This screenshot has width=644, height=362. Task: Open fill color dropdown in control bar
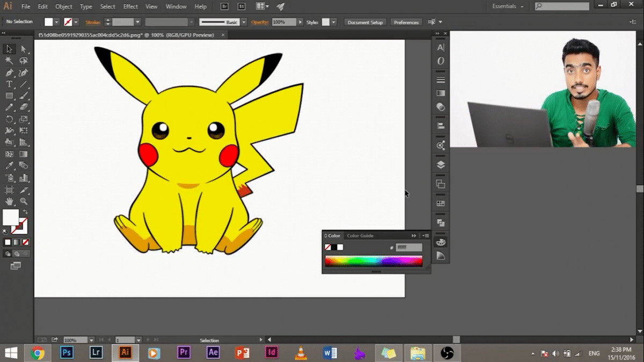(x=56, y=22)
